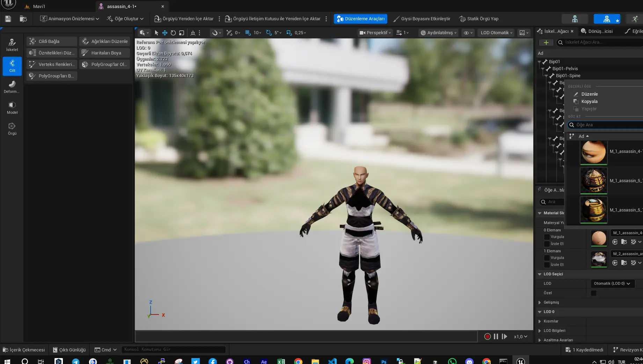Select the rotate tool in viewport toolbar
643x364 pixels.
tap(173, 33)
